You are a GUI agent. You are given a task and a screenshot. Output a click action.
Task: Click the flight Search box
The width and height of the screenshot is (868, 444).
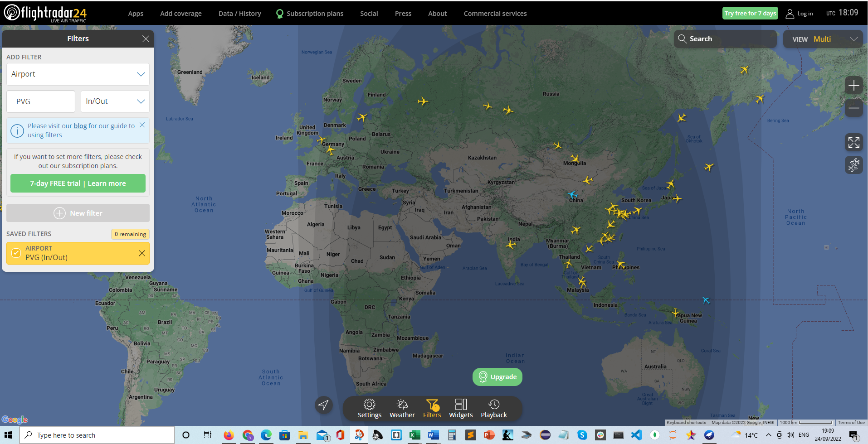[725, 39]
